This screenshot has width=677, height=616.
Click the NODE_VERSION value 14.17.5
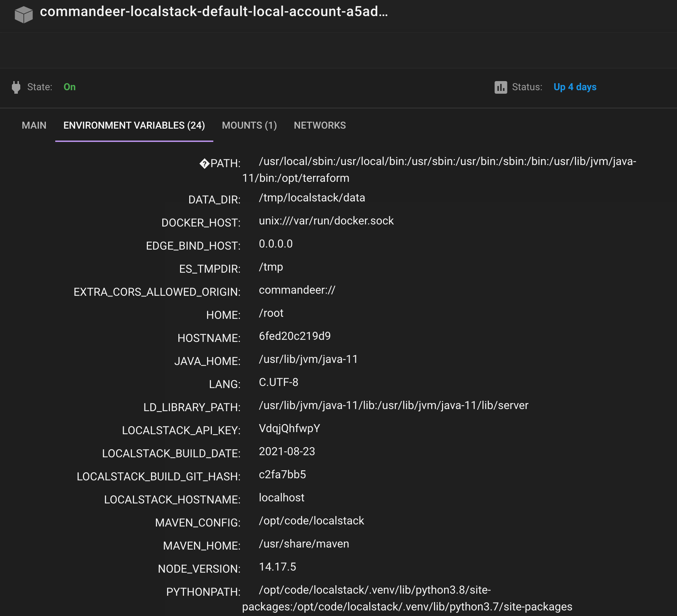pyautogui.click(x=278, y=567)
